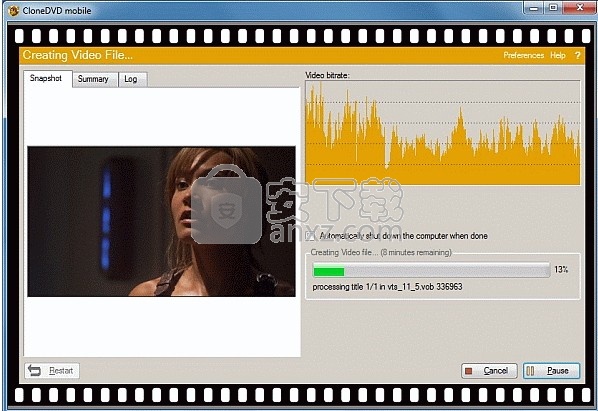Viewport: 598px width, 411px height.
Task: Click the video bitrate graph
Action: coord(443,133)
